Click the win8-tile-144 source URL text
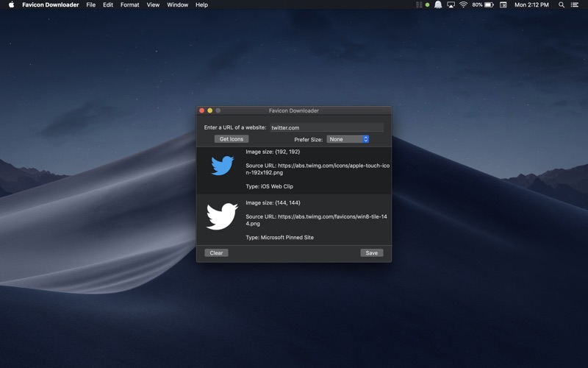588x368 pixels. point(317,220)
